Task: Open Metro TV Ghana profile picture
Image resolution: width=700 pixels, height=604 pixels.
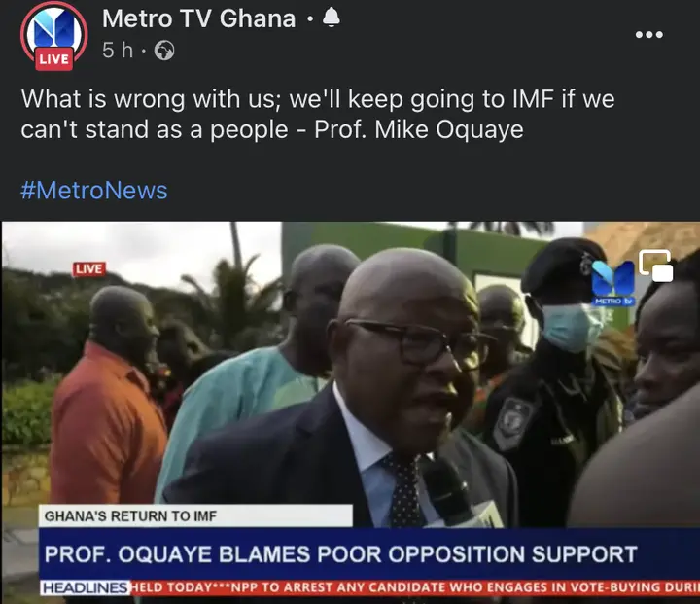Action: tap(54, 34)
